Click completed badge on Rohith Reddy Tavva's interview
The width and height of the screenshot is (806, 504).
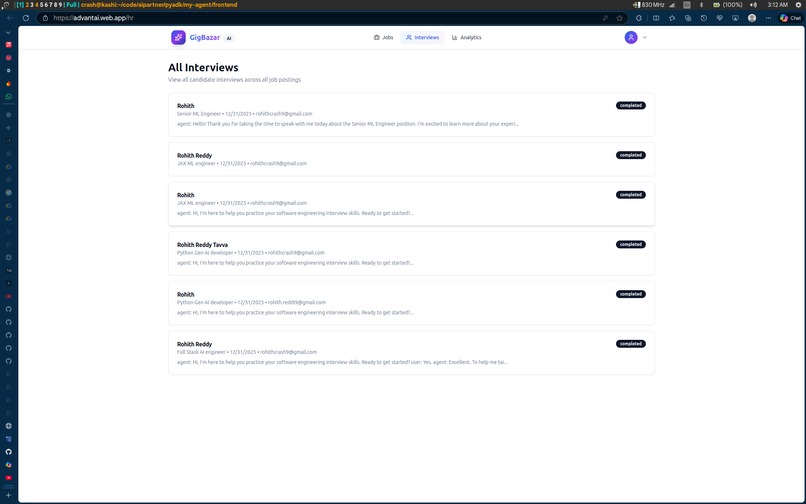click(631, 244)
